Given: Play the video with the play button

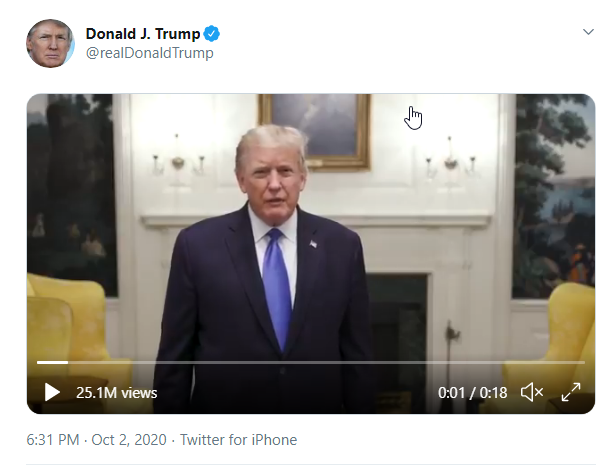Looking at the screenshot, I should [x=52, y=393].
